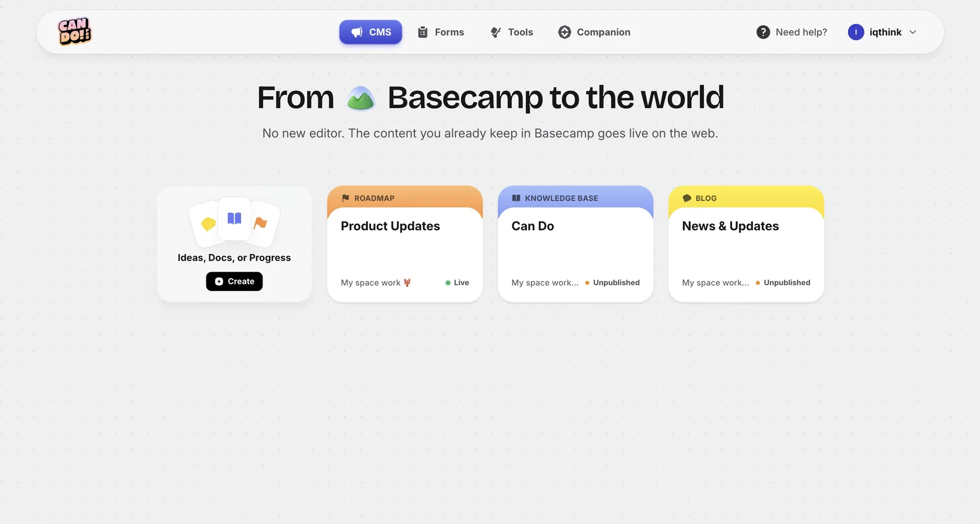
Task: Click the Can Do logo
Action: click(x=75, y=32)
